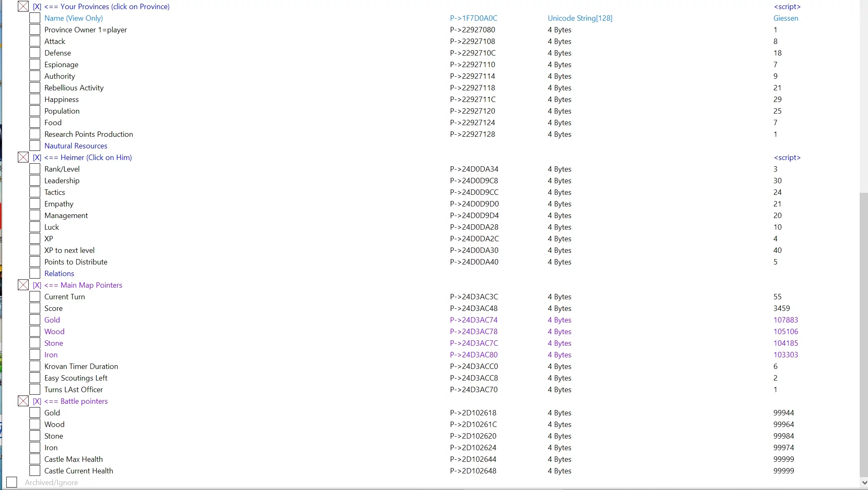Uncheck the Battle pointers group box
868x490 pixels.
[x=23, y=401]
